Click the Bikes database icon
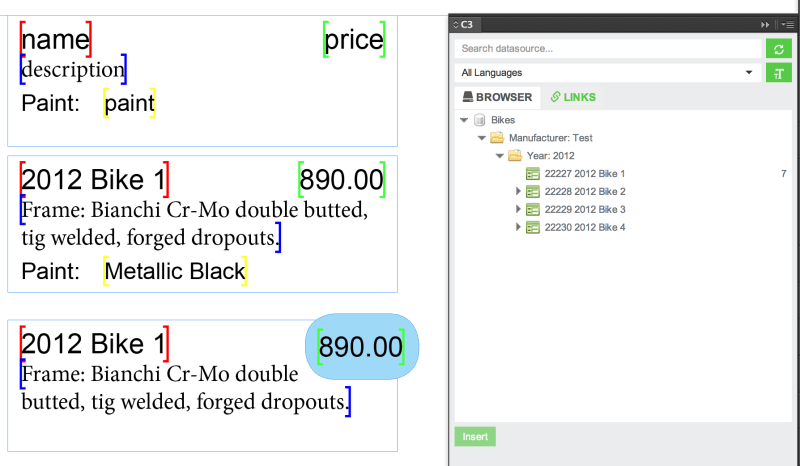 (x=479, y=120)
